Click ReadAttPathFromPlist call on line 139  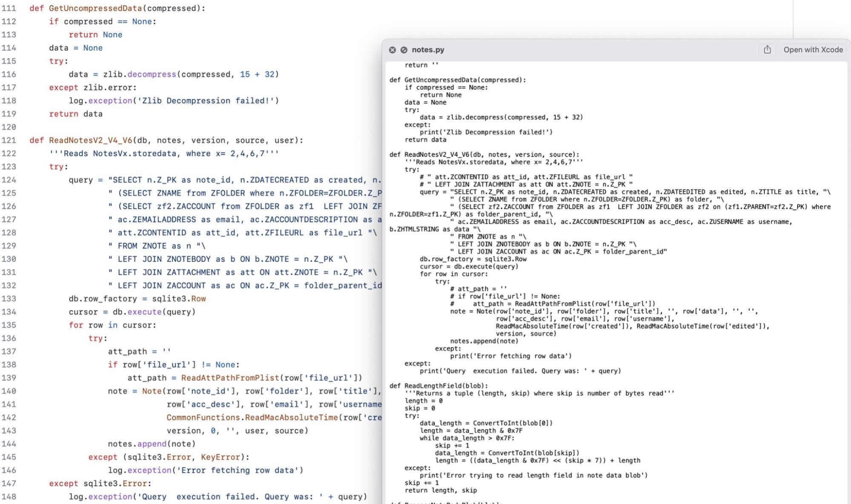[x=230, y=378]
